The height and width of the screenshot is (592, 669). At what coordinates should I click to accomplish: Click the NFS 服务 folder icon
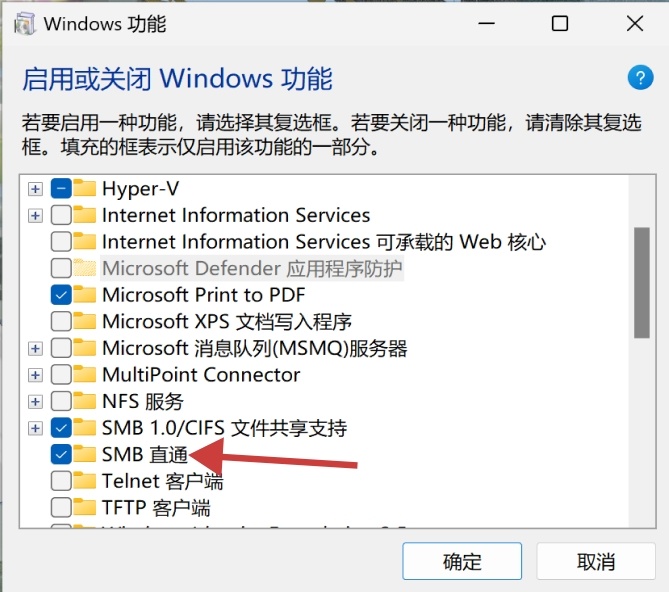[85, 402]
